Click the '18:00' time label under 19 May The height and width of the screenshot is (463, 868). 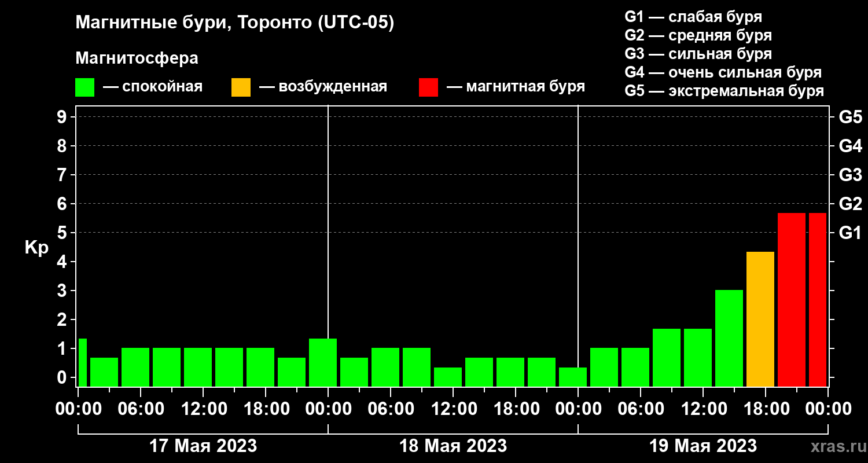click(766, 409)
